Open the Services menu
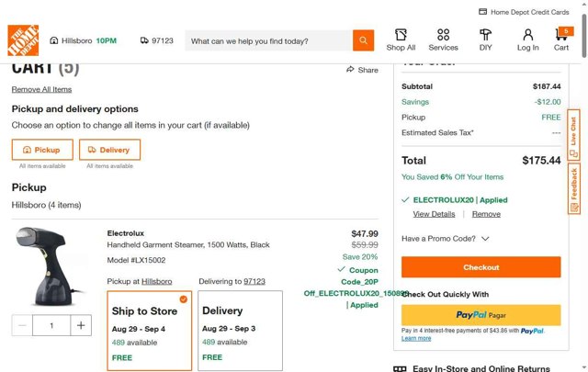588x372 pixels. (443, 40)
